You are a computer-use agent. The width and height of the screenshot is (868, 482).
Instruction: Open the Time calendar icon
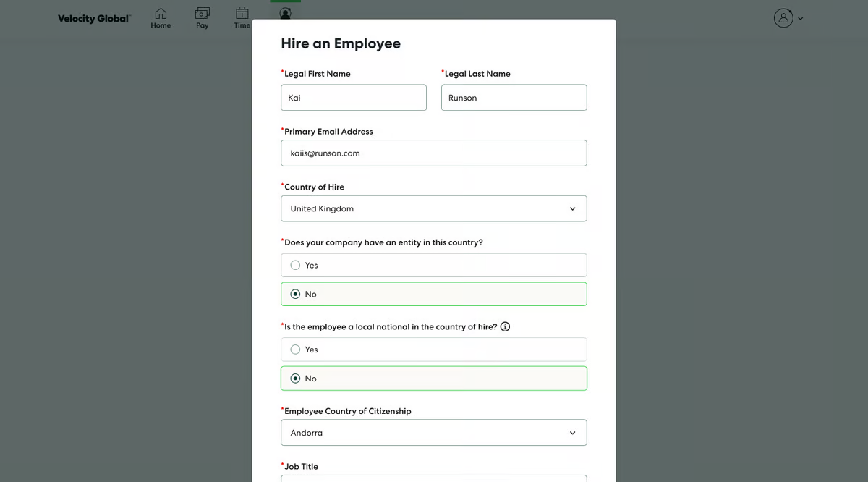242,13
